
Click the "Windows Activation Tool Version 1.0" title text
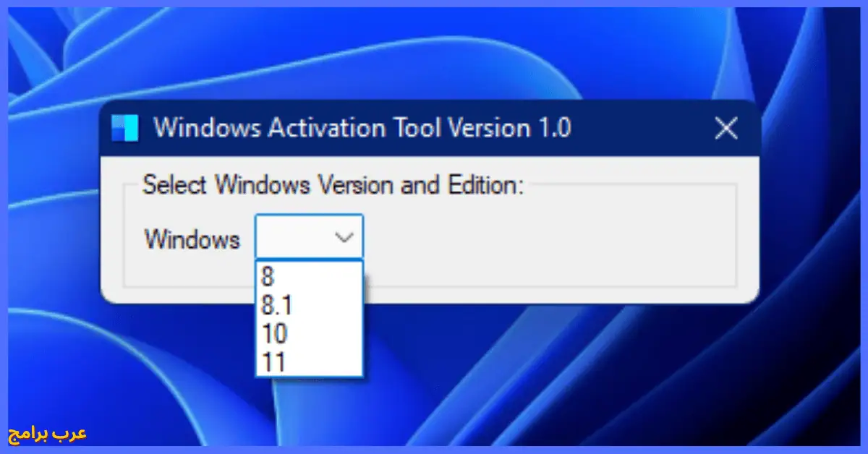(362, 128)
